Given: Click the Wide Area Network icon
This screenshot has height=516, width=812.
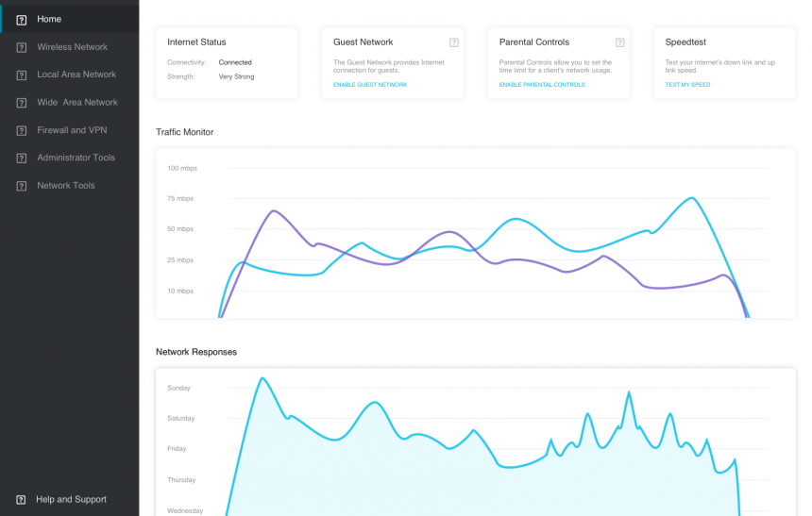Looking at the screenshot, I should click(x=21, y=102).
